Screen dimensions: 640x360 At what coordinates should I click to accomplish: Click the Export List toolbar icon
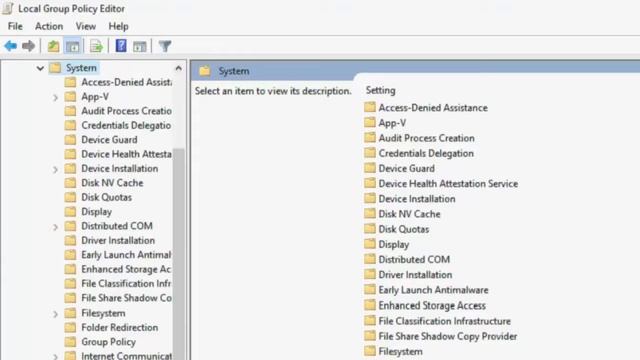pyautogui.click(x=96, y=46)
